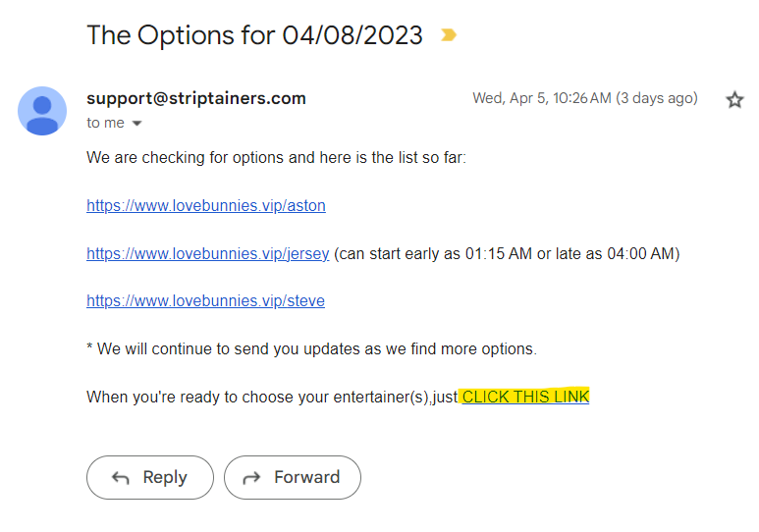Click the 'We will continue to send' line

pyautogui.click(x=311, y=348)
